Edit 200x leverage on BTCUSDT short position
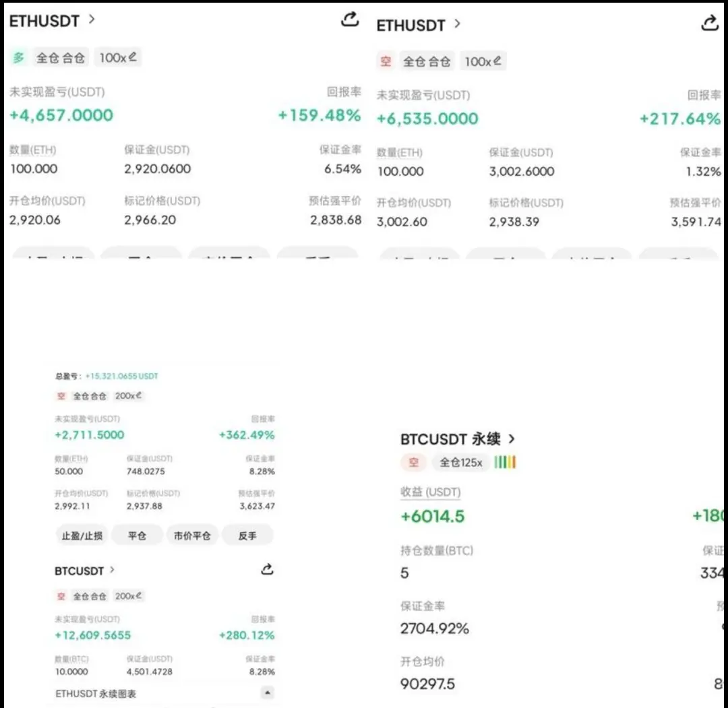The width and height of the screenshot is (728, 708). coord(128,596)
